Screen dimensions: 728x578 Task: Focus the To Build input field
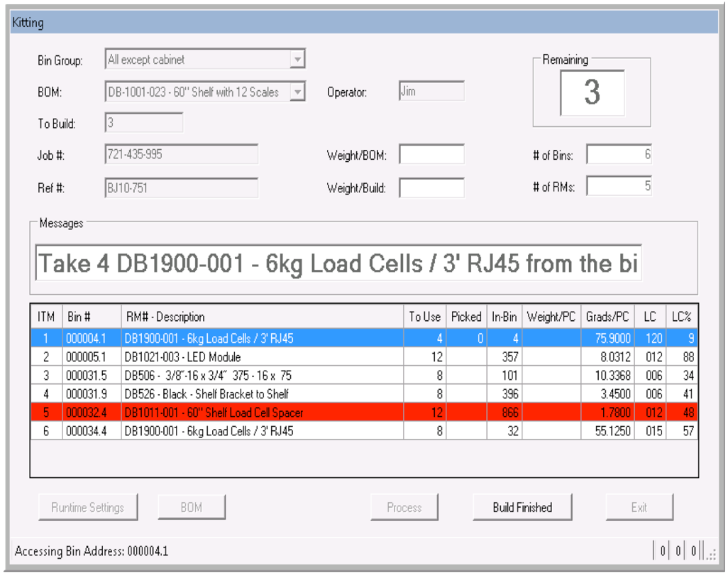click(x=144, y=123)
